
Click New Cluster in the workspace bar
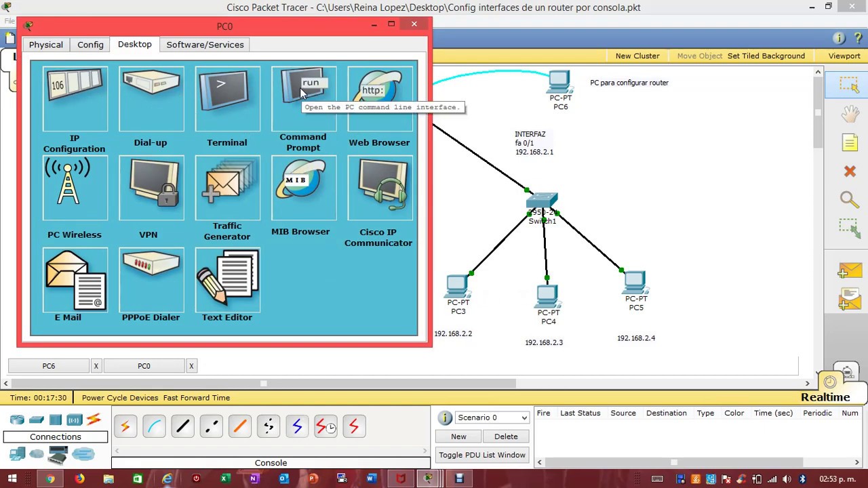[x=637, y=56]
